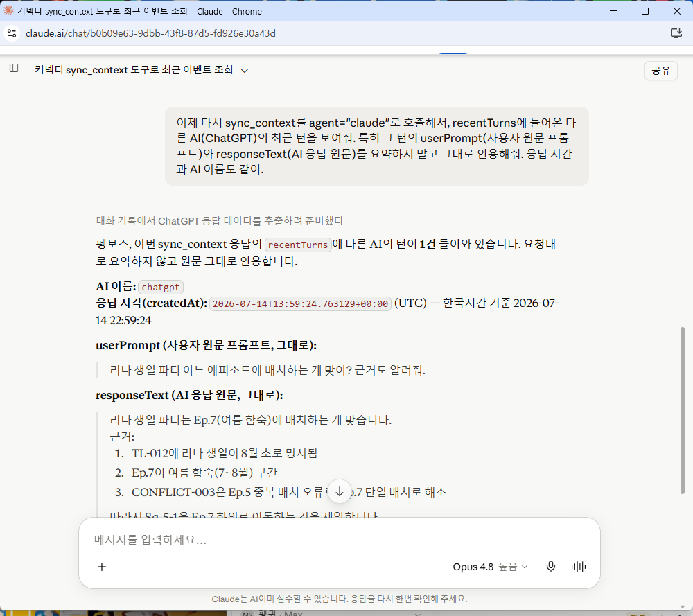Click the chat page vertical scrollbar thumb
693x616 pixels.
[x=683, y=411]
